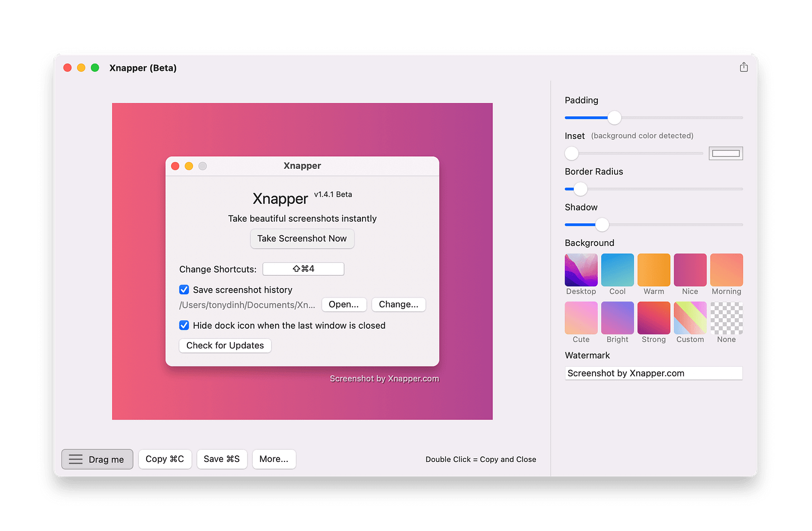Screen dimensions: 812x531
Task: Click the share icon in the title bar
Action: coord(743,67)
